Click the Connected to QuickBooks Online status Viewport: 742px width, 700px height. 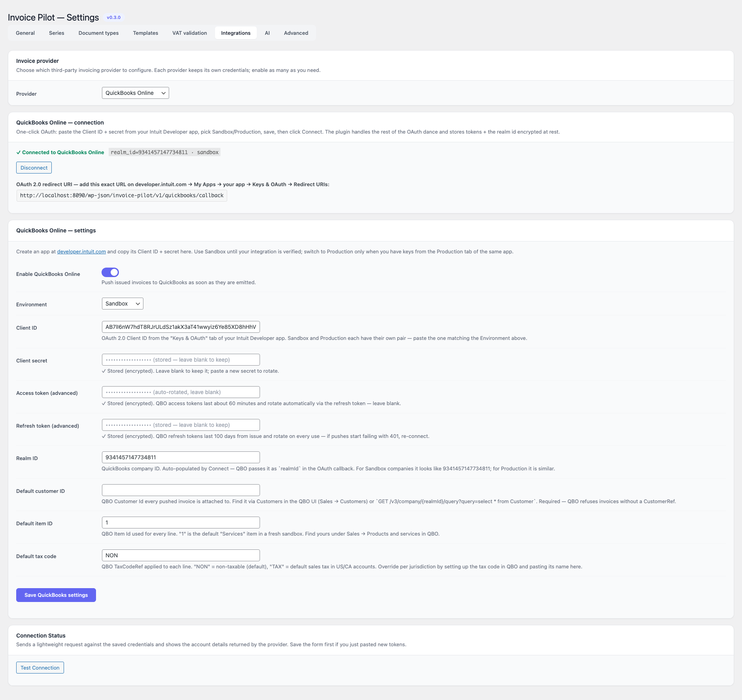[60, 153]
